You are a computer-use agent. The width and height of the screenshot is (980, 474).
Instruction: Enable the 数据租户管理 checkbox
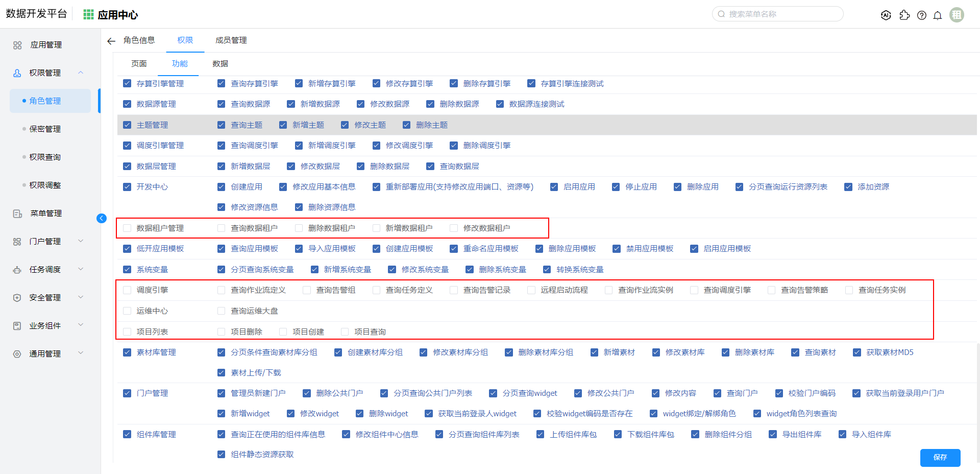(127, 228)
